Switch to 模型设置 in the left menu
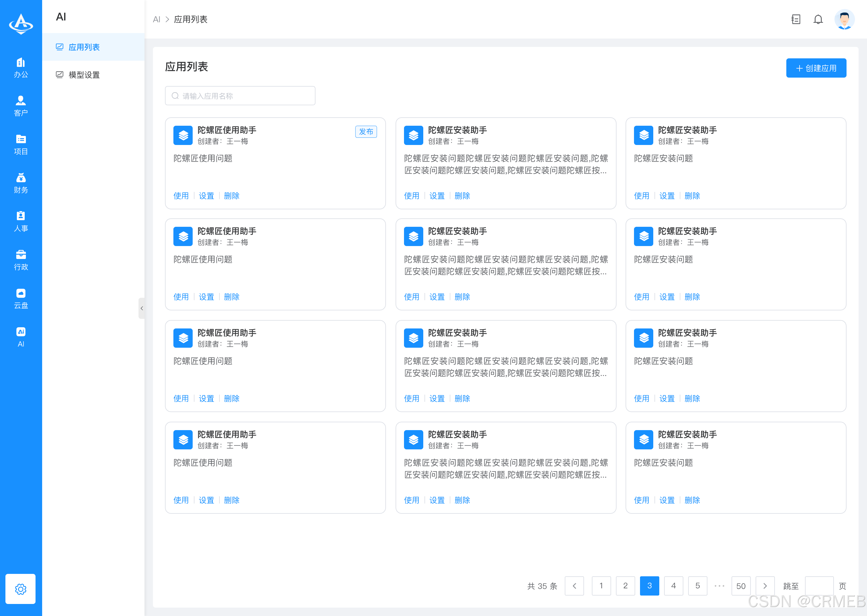This screenshot has width=867, height=616. 84,75
